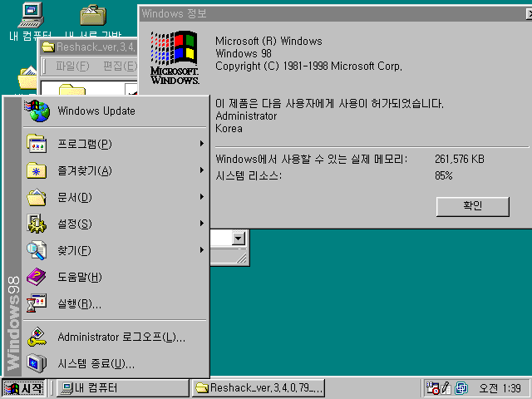Click the 시작 Start button
This screenshot has height=399, width=532.
24,388
